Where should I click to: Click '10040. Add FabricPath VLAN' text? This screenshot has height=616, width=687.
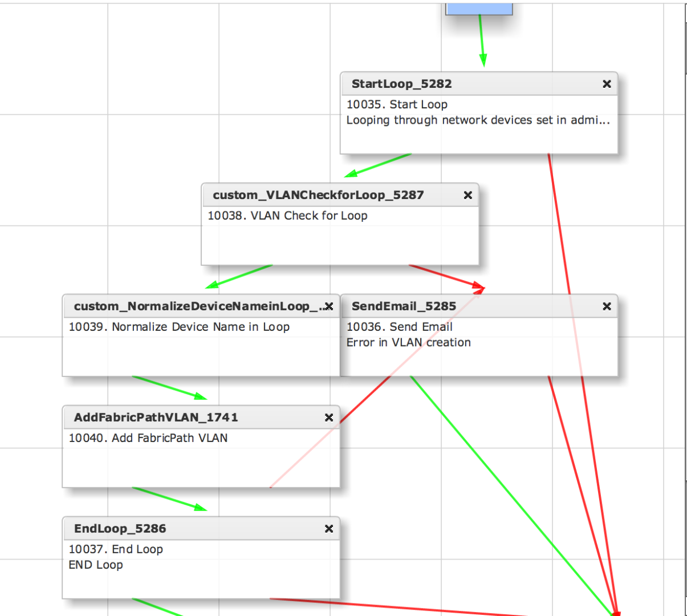pos(148,438)
